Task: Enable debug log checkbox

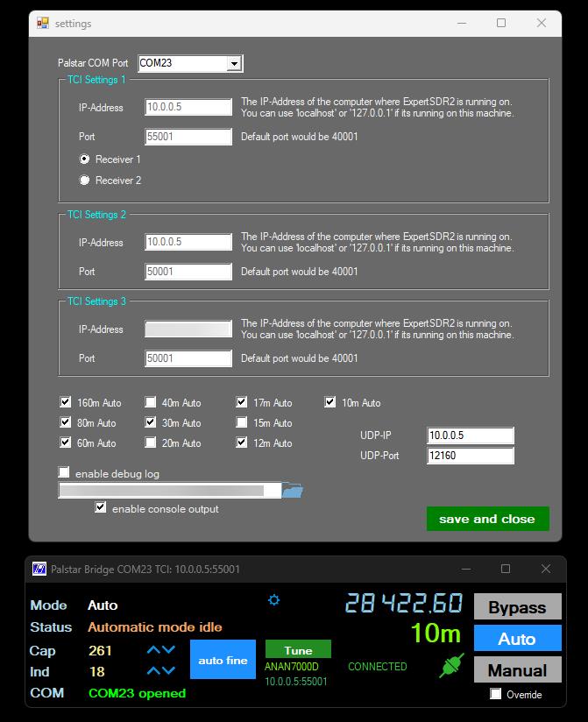Action: point(64,472)
